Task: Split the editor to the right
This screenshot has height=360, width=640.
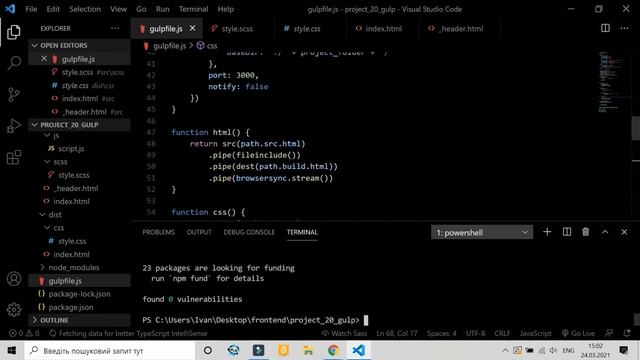Action: click(605, 28)
